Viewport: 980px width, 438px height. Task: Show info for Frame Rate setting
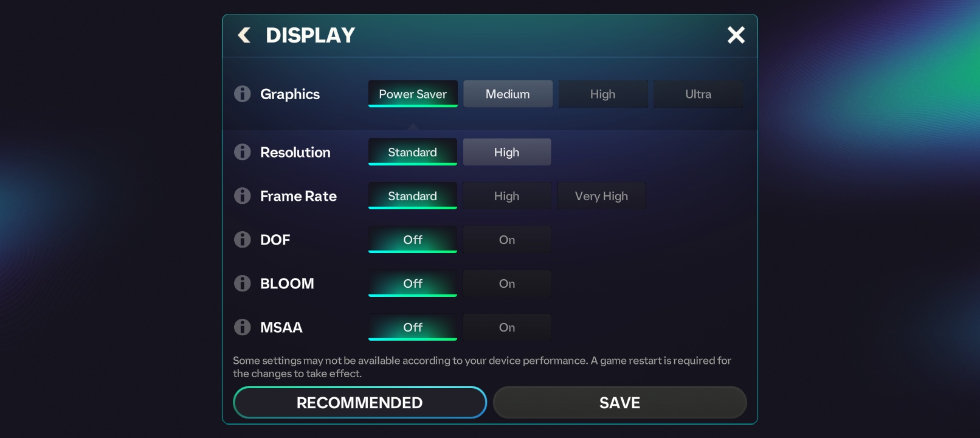[243, 196]
